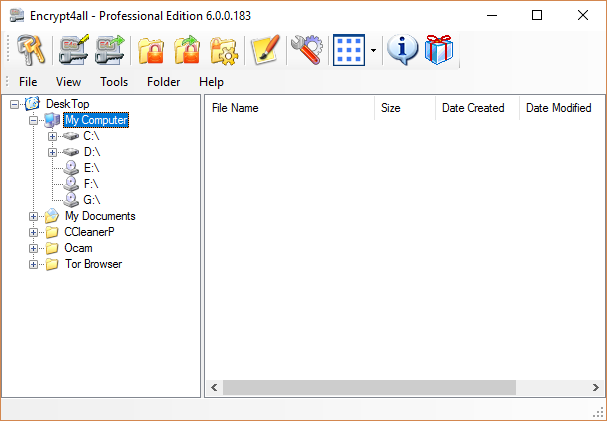Open the File menu

tap(28, 82)
